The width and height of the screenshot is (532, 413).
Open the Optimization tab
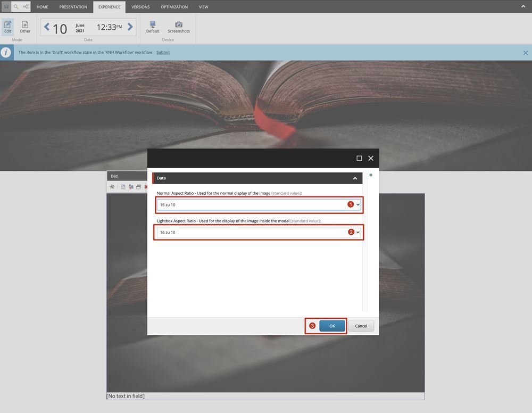[174, 7]
